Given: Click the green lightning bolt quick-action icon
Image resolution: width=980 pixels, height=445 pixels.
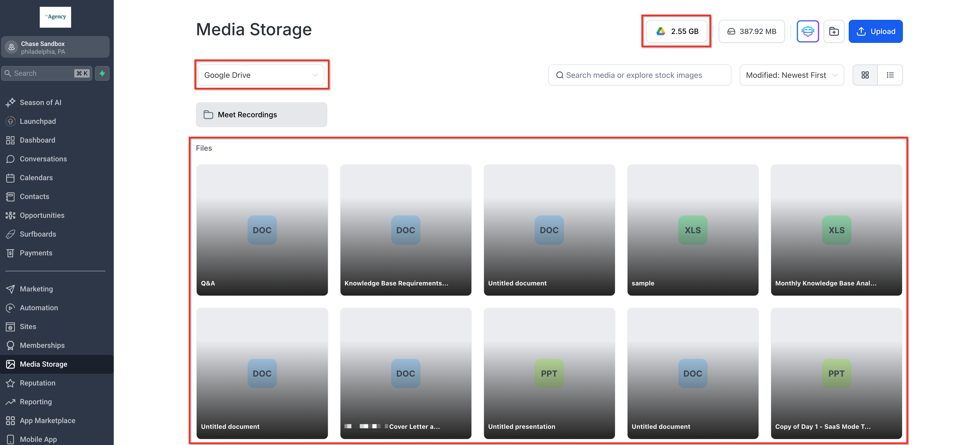Looking at the screenshot, I should point(102,73).
